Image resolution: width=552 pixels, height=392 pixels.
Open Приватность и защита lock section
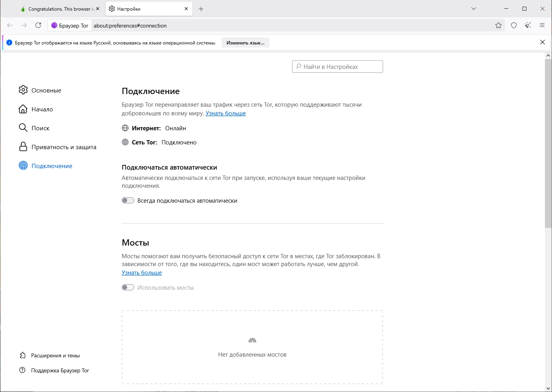click(57, 147)
